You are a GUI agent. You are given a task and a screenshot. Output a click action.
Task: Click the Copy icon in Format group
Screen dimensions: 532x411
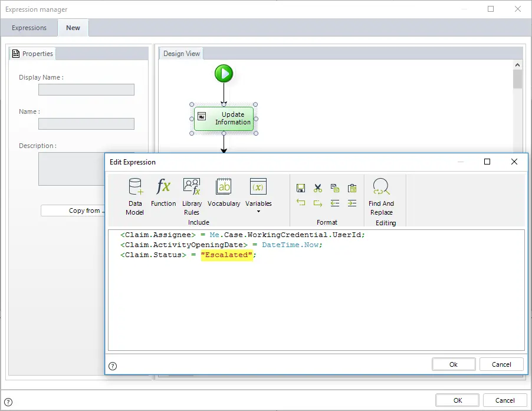[335, 188]
